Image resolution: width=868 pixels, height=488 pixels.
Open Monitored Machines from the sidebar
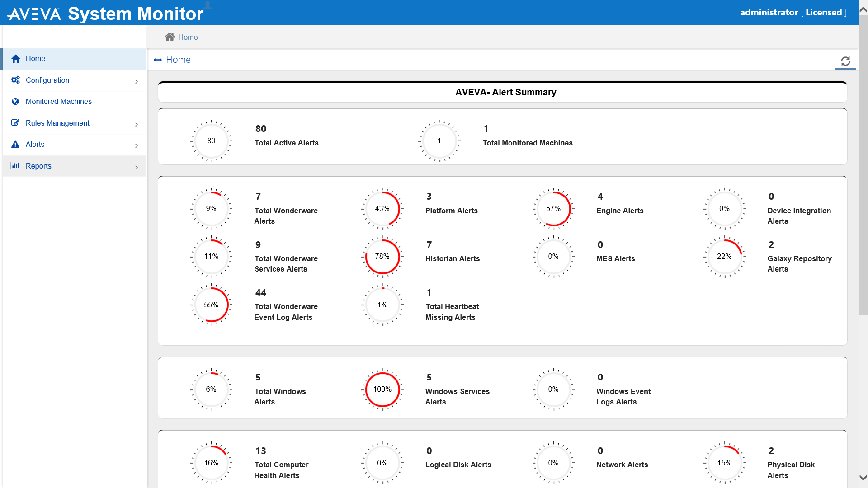tap(58, 101)
